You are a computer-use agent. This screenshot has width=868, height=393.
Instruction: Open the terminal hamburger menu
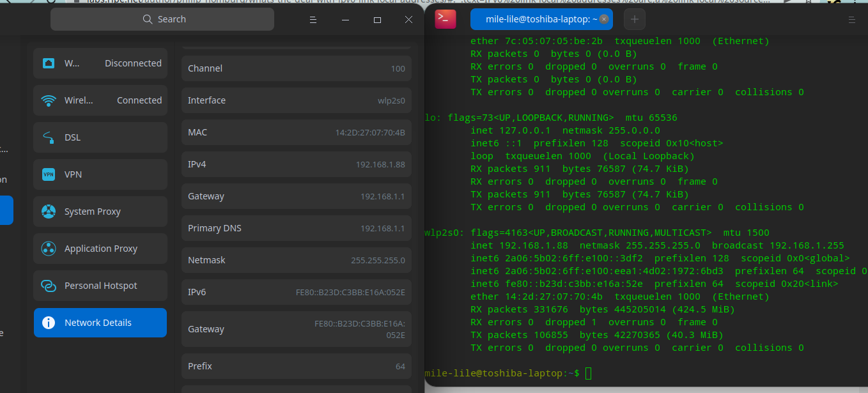point(852,19)
